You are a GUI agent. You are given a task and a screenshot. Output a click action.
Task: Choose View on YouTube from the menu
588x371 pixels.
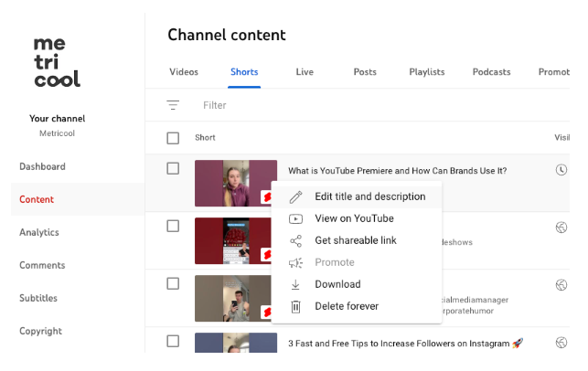point(357,218)
